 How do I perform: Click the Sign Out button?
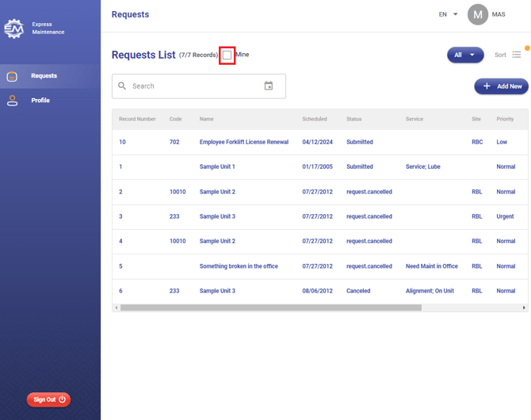(49, 399)
